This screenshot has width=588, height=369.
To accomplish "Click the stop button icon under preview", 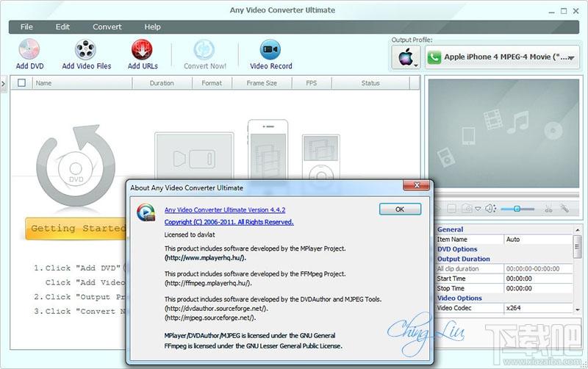I will tap(451, 209).
